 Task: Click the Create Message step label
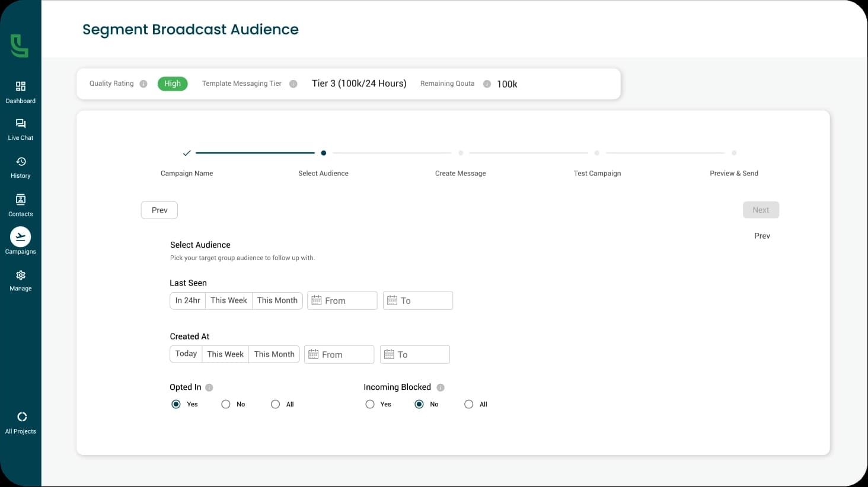[x=461, y=174]
